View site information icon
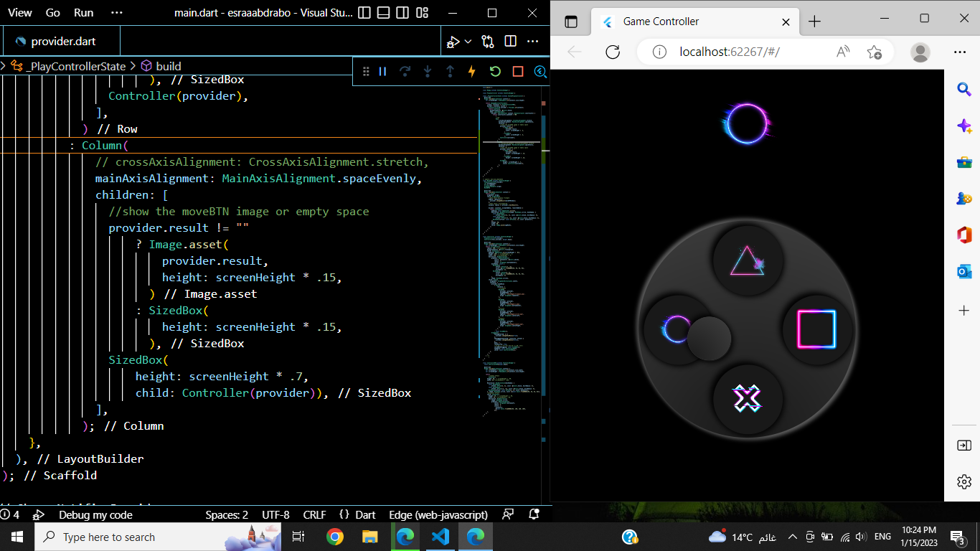 660,52
